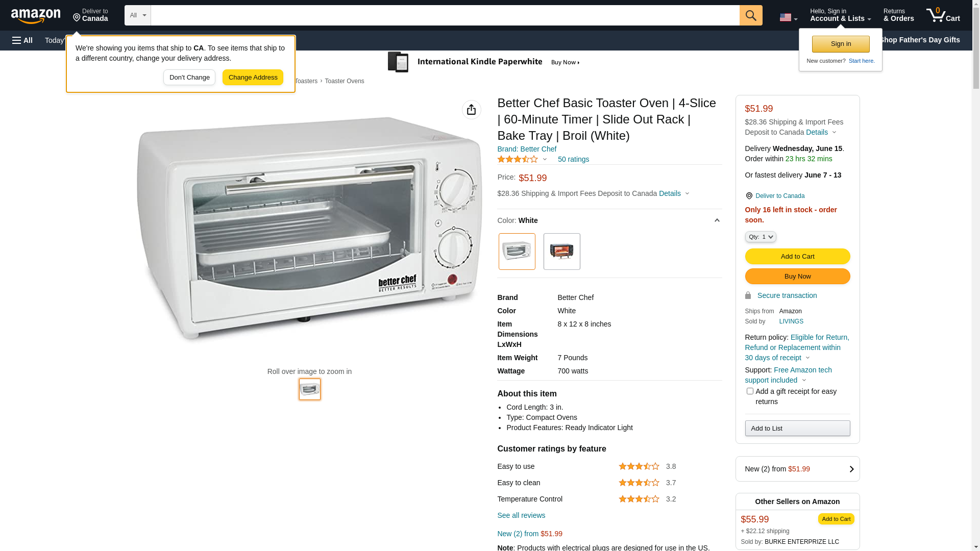Click the product thumbnail under main image

coord(310,389)
